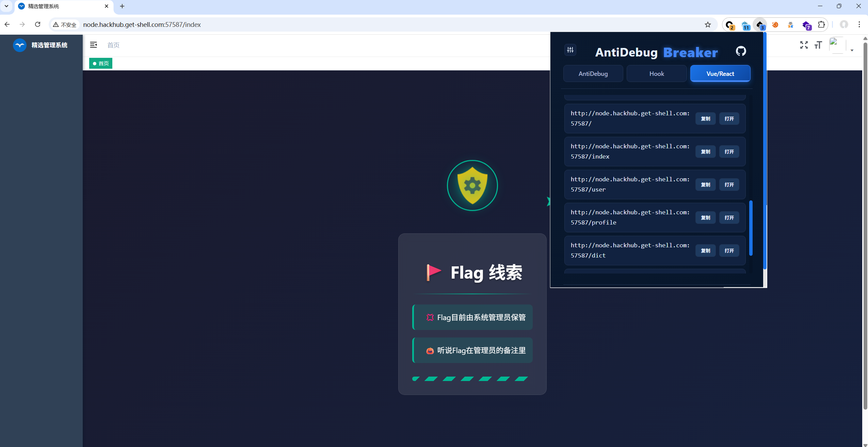Collapse the sidebar with hamburger icon
This screenshot has height=447, width=868.
point(93,45)
